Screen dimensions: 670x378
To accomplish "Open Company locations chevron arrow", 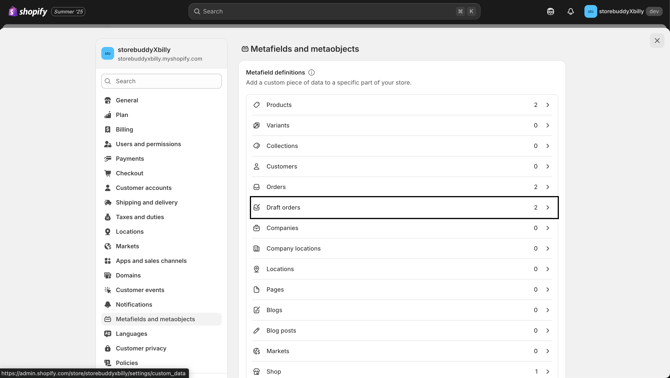I will pos(547,249).
